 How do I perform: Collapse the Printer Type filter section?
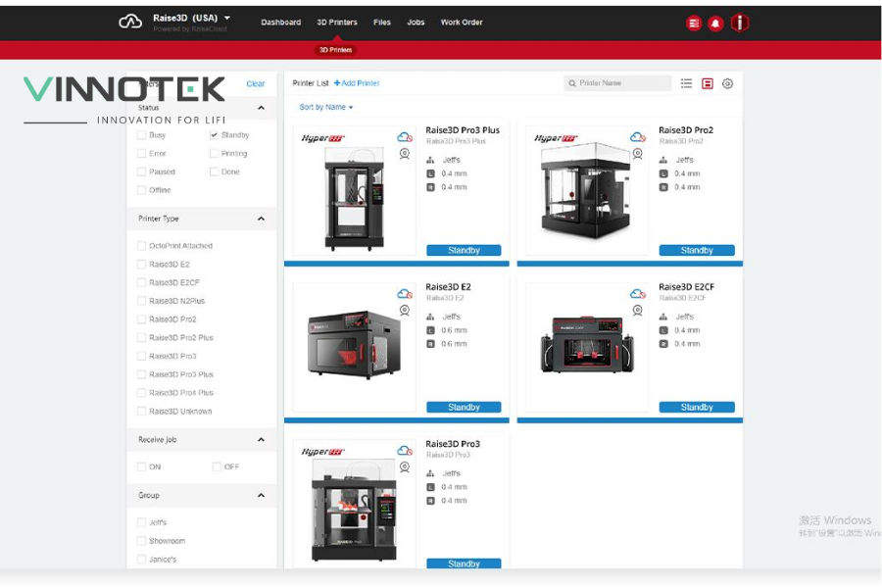tap(261, 219)
